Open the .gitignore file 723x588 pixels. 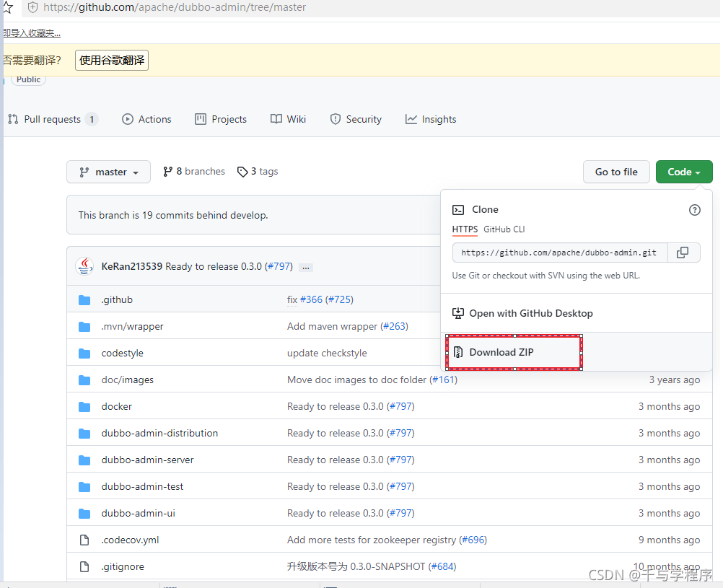pos(123,567)
